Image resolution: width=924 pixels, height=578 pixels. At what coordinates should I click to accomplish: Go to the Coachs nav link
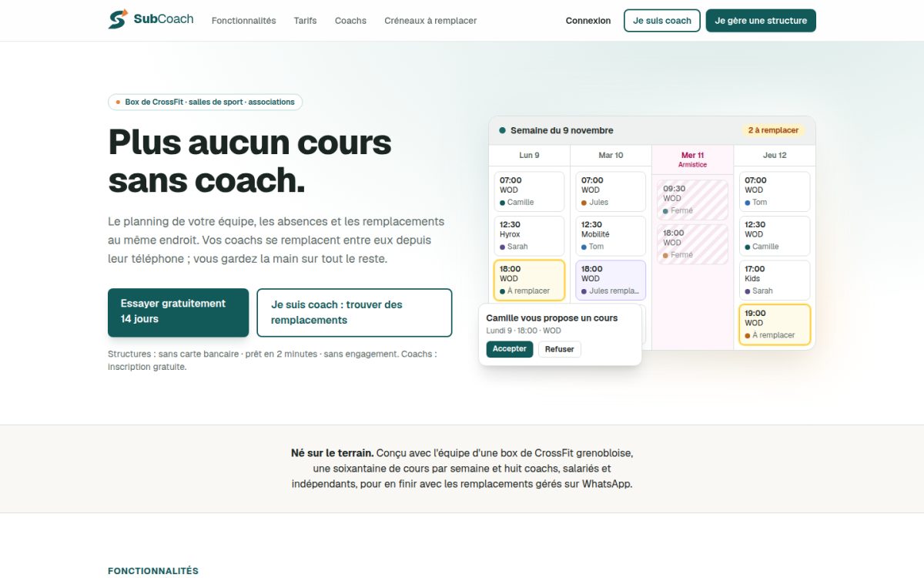pos(350,21)
